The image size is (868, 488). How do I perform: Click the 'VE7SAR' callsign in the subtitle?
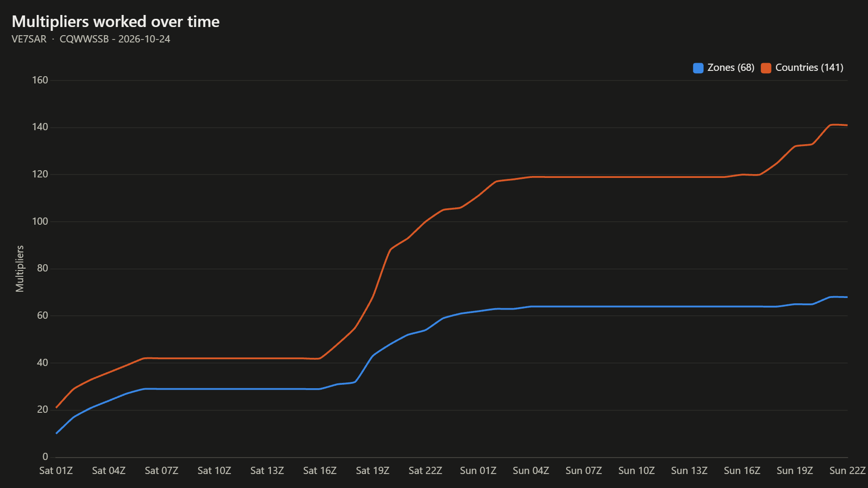29,39
